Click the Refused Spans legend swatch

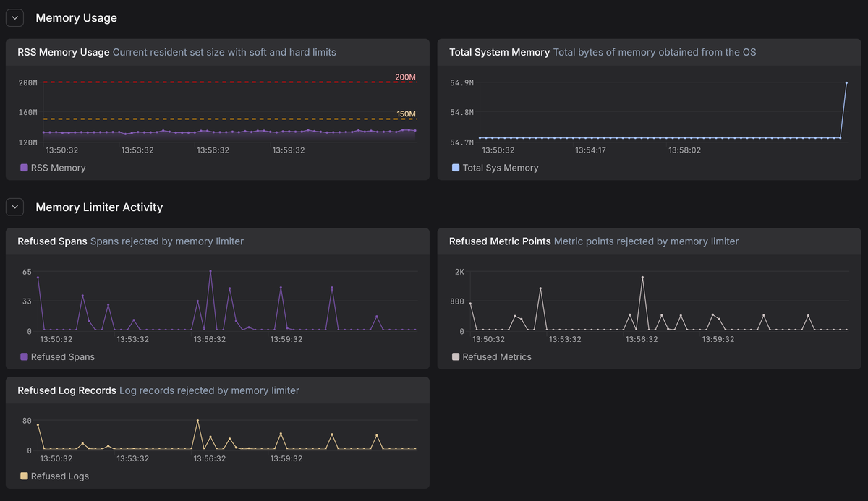[24, 357]
